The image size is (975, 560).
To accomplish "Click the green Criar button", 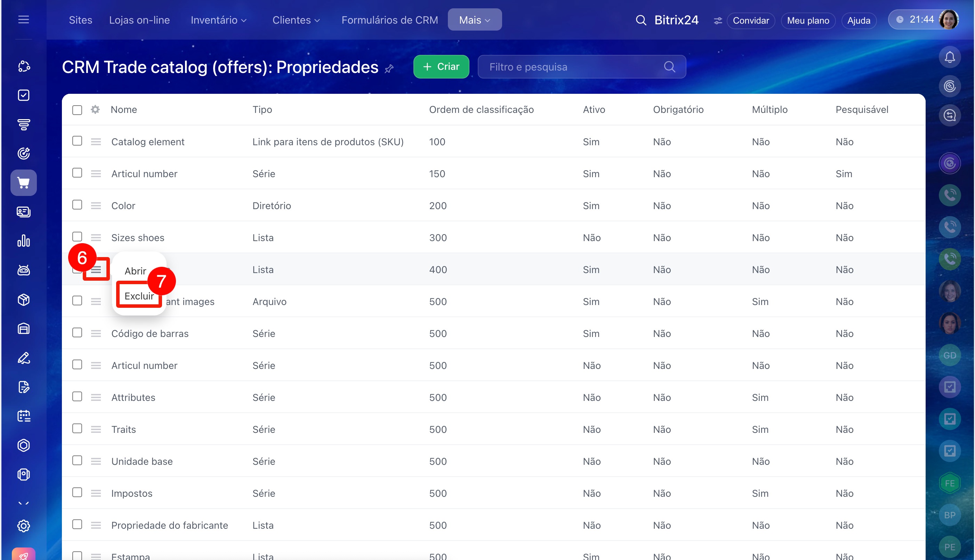I will (x=441, y=67).
